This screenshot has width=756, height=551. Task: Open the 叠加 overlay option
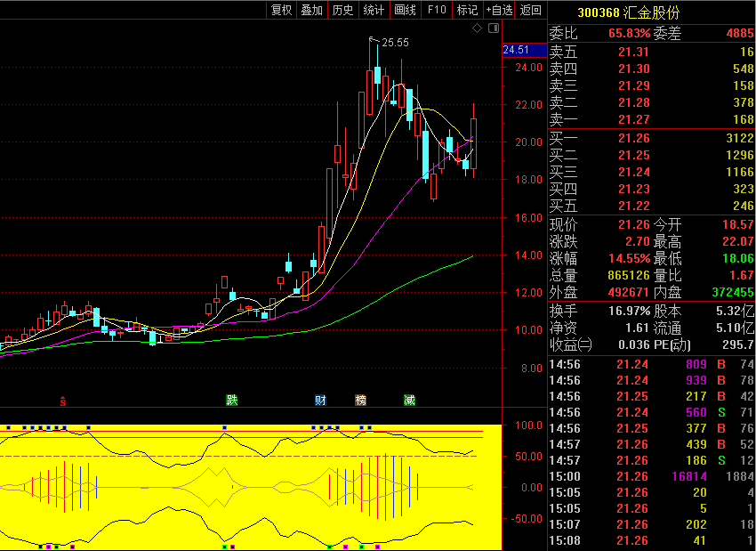click(x=312, y=10)
